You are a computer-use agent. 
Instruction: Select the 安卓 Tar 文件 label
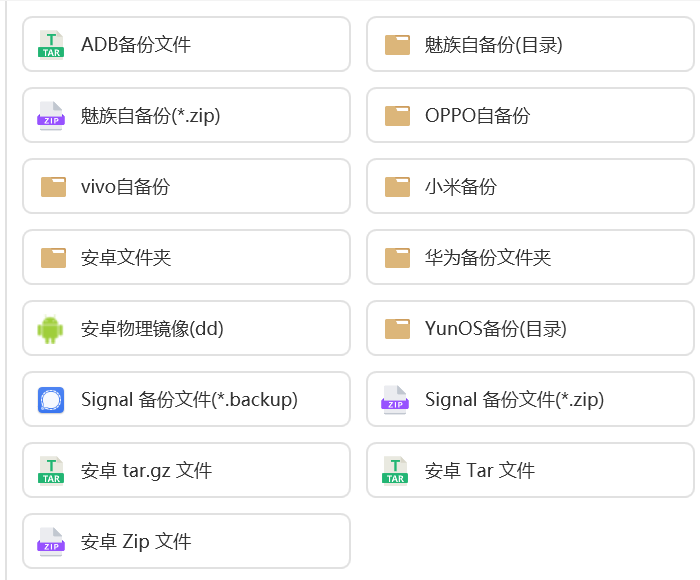[479, 471]
